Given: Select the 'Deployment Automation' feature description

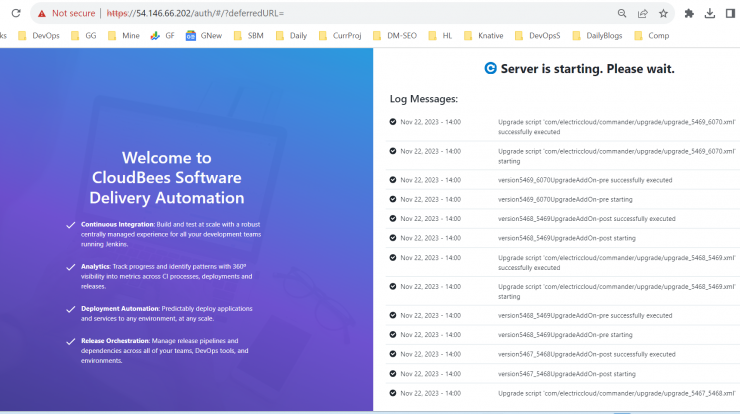Looking at the screenshot, I should coord(167,314).
